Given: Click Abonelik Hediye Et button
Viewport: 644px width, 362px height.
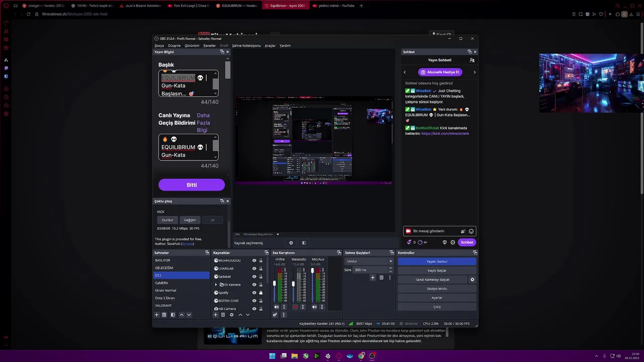Looking at the screenshot, I should 440,72.
